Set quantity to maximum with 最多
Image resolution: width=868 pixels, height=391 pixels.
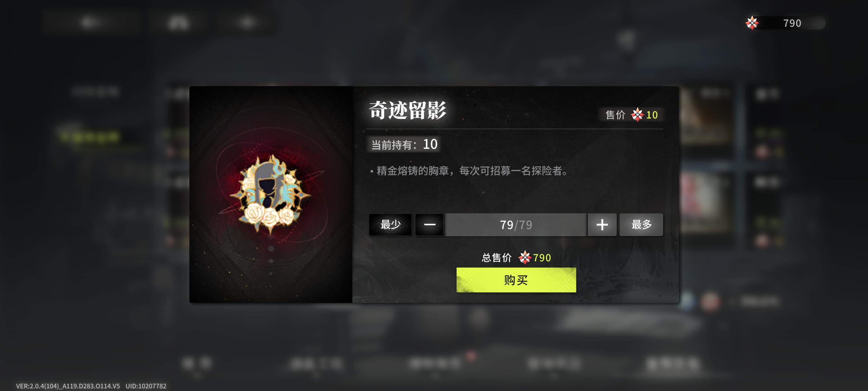(641, 225)
